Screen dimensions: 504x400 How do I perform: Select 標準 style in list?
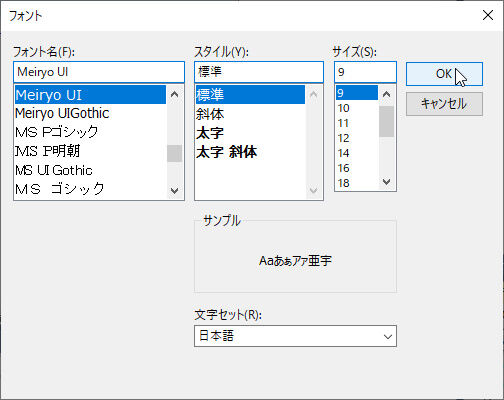tap(250, 95)
